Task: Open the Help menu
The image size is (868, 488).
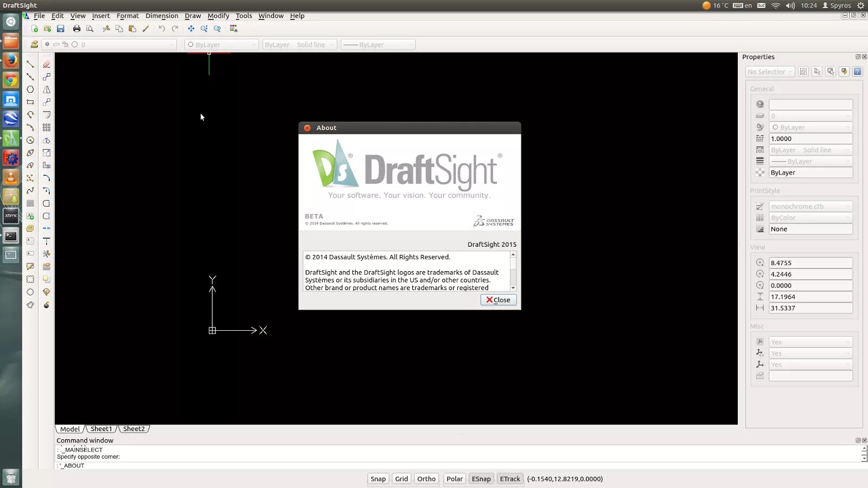Action: 297,16
